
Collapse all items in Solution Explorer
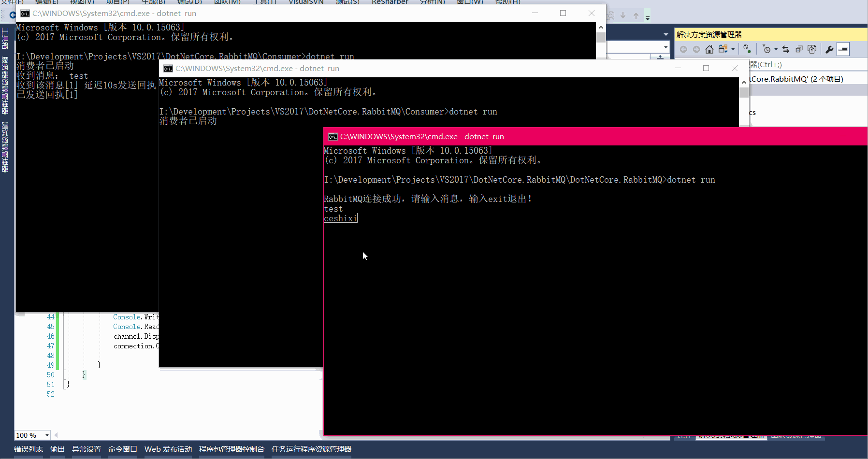tap(799, 49)
